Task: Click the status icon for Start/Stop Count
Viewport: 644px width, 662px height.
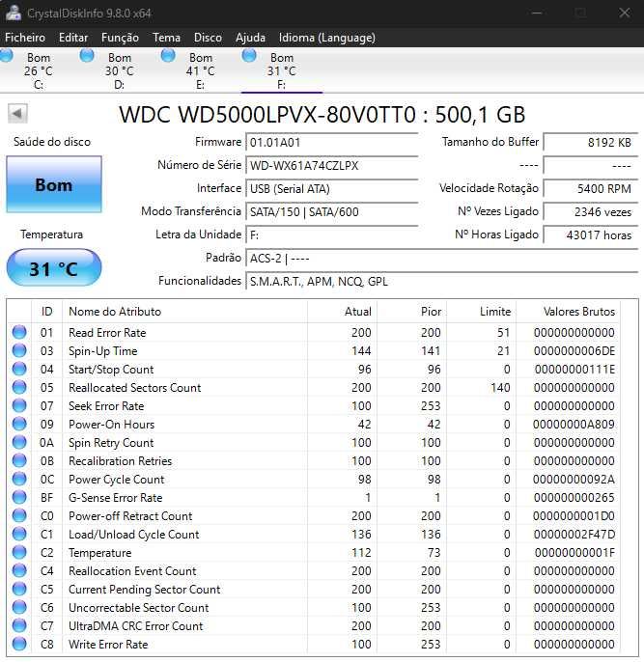Action: pyautogui.click(x=19, y=369)
